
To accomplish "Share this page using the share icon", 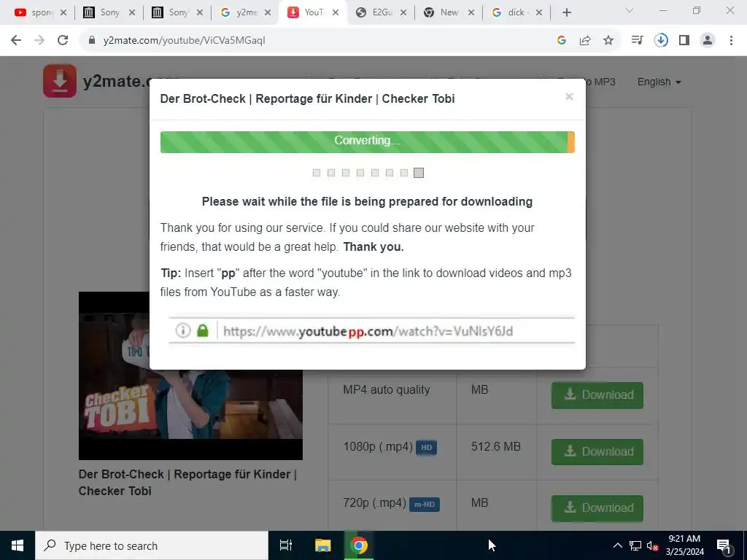I will coord(585,41).
